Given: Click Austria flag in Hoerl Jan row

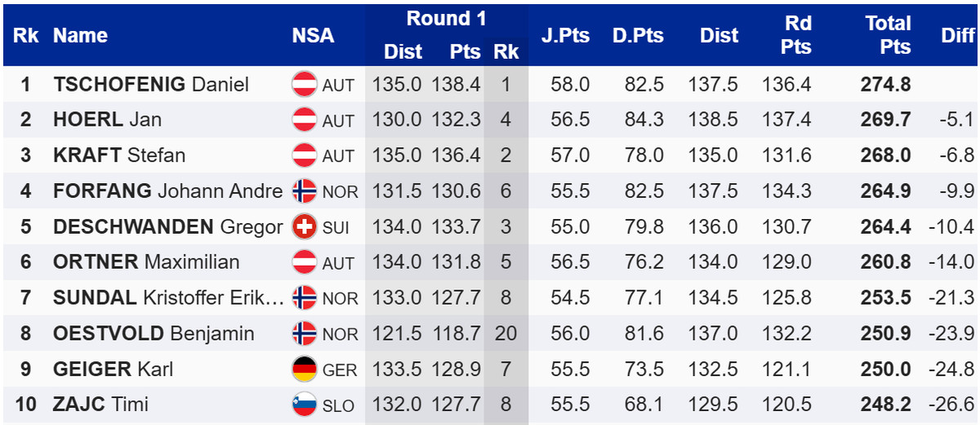Looking at the screenshot, I should coord(305,120).
